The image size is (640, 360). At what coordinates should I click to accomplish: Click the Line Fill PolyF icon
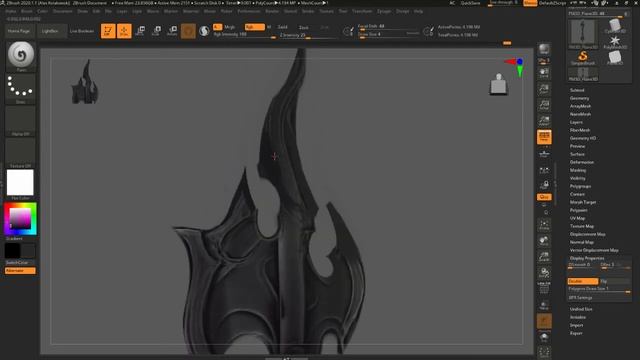coord(544,288)
